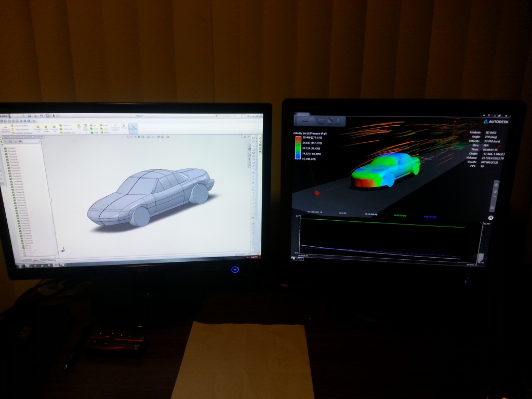Close the graph panel with X button
This screenshot has width=532, height=399.
pyautogui.click(x=491, y=218)
